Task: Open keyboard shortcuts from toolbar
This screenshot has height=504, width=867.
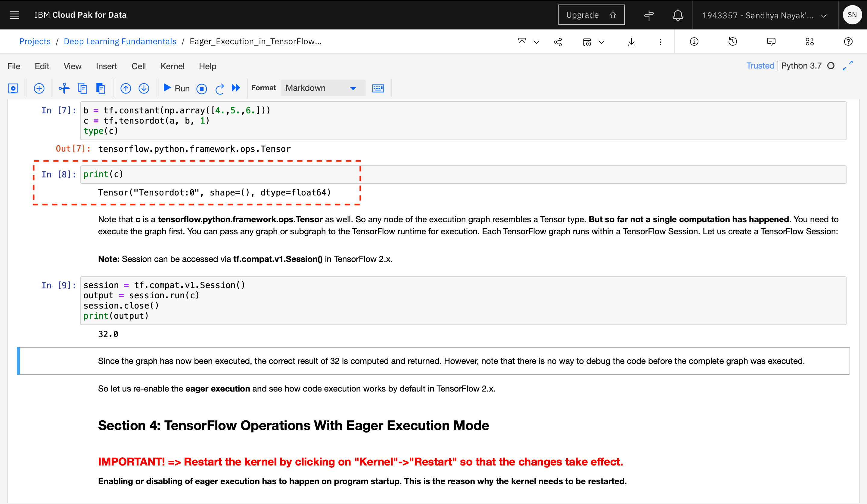Action: (x=378, y=88)
